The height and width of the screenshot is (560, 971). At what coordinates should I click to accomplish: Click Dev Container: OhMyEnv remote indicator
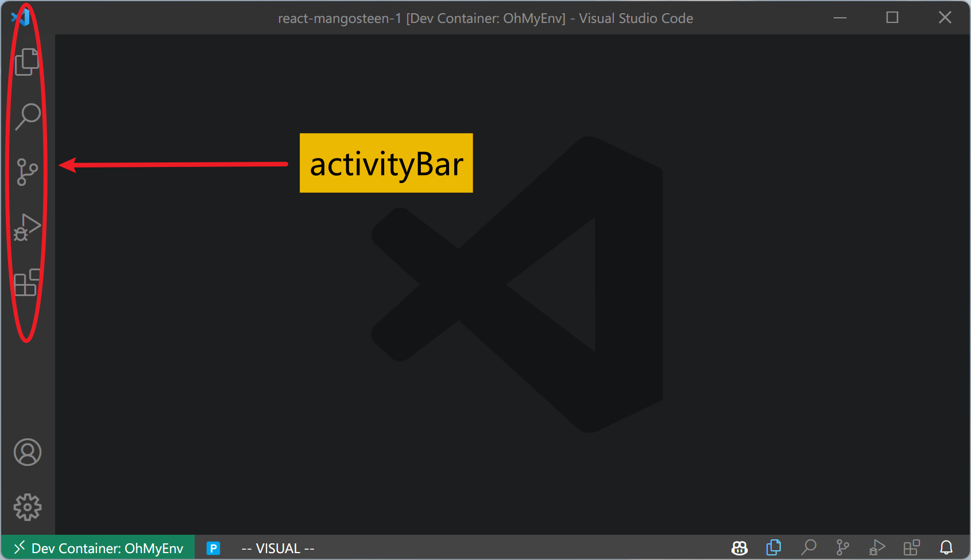click(x=98, y=548)
